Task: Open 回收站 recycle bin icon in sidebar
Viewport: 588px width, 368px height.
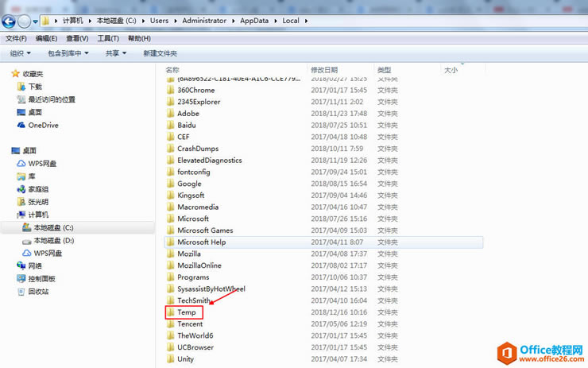Action: (21, 292)
